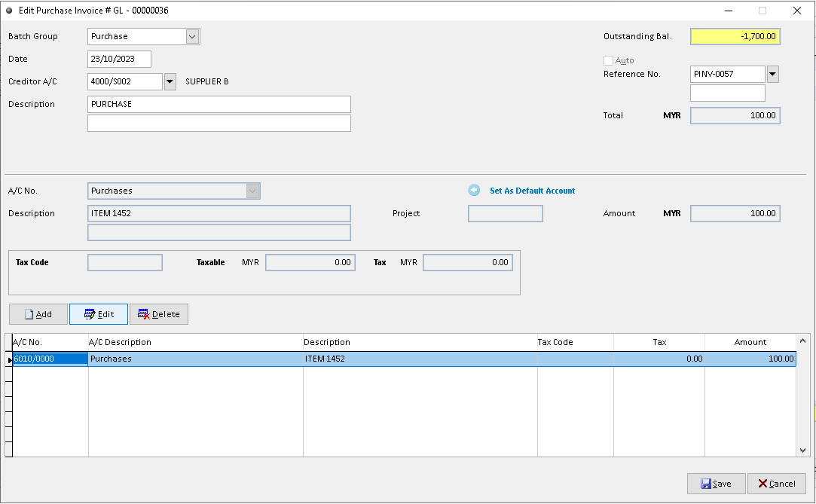Click the Cancel red X icon
816x504 pixels.
click(763, 484)
